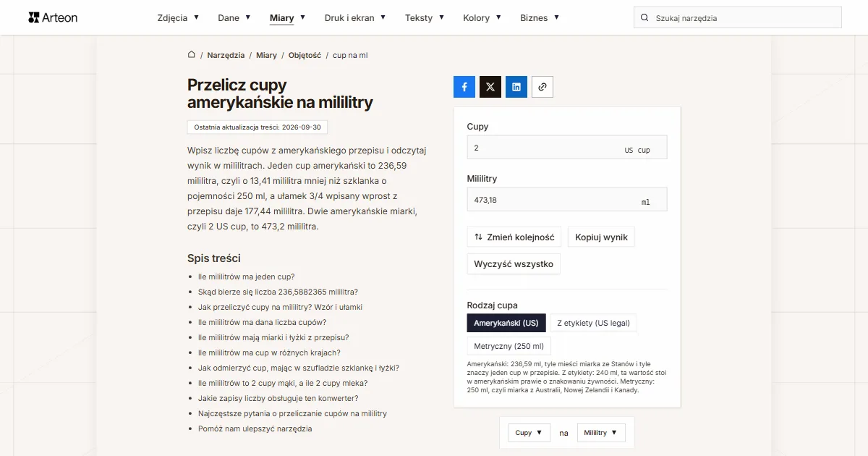The image size is (868, 456).
Task: Jump to 'Jak odmierzyć cup, mając w szufladzie szklankę i łyżki?'
Action: coord(299,368)
